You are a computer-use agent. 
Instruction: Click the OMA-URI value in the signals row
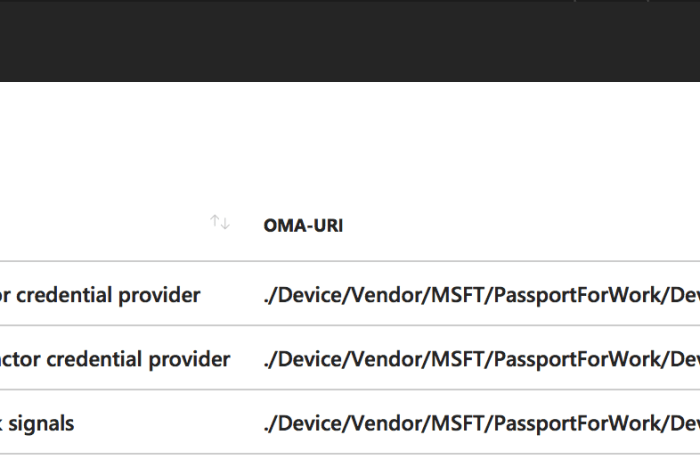pyautogui.click(x=480, y=423)
